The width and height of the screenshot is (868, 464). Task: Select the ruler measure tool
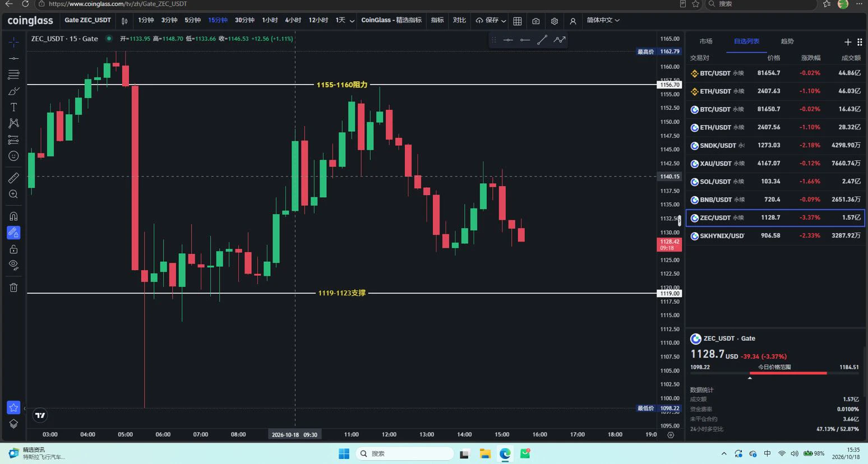pos(13,178)
